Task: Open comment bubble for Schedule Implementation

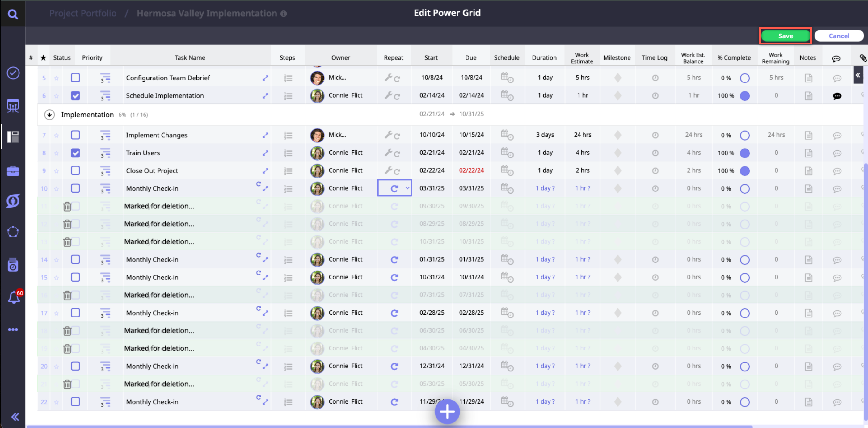Action: [837, 96]
